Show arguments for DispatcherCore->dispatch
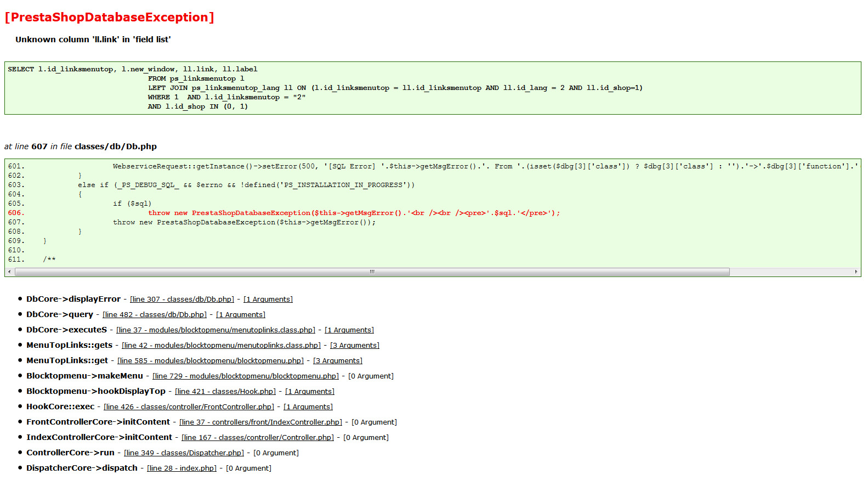The height and width of the screenshot is (480, 868). [249, 468]
